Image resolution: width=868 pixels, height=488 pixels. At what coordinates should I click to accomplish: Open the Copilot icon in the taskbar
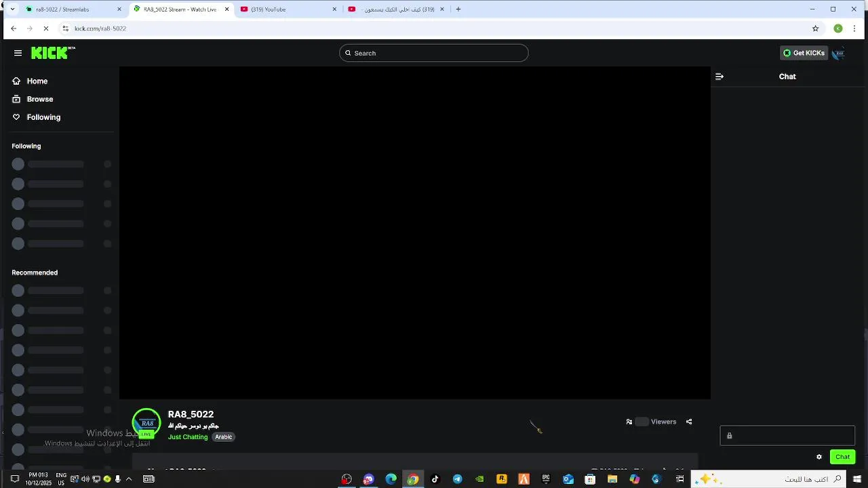(635, 479)
